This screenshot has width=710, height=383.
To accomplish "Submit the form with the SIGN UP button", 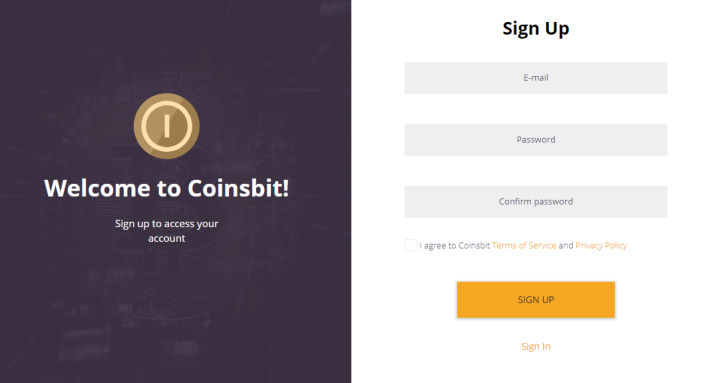I will 536,300.
